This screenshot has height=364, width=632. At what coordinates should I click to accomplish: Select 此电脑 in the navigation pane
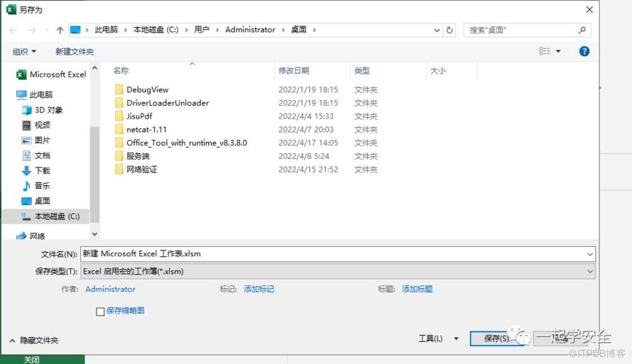click(x=34, y=94)
